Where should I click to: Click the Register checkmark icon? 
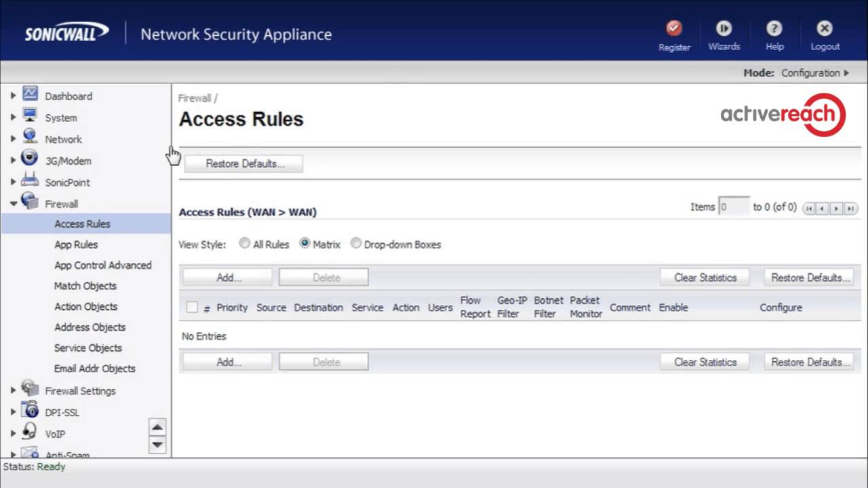673,28
